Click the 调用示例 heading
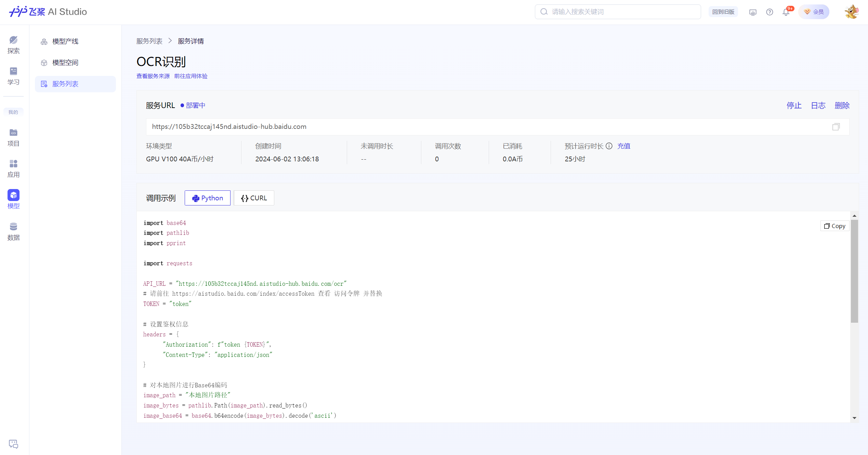Screen dimensions: 868x455 coord(161,198)
